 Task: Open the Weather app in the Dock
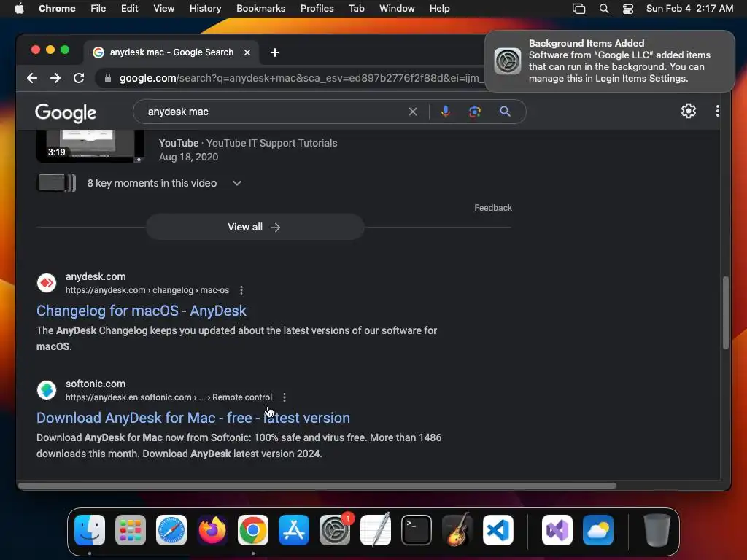coord(598,530)
